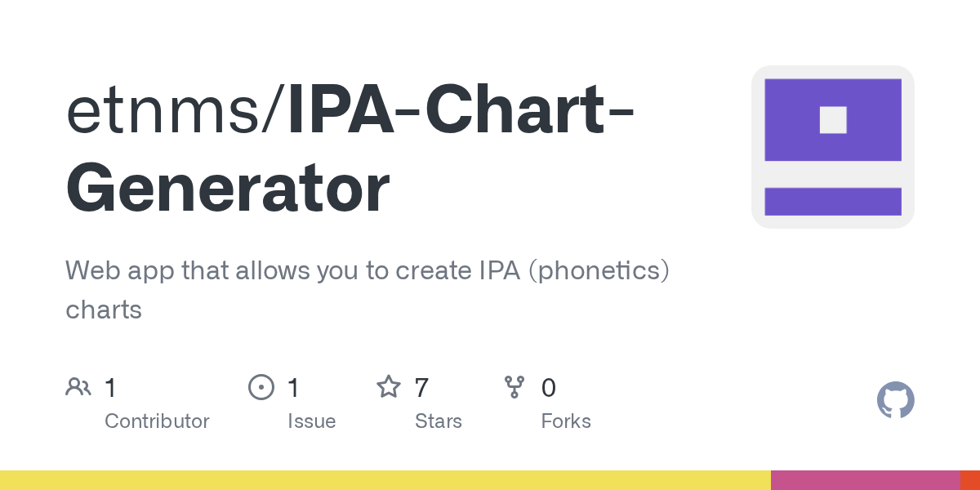Click the Contributor label
This screenshot has width=980, height=490.
157,421
